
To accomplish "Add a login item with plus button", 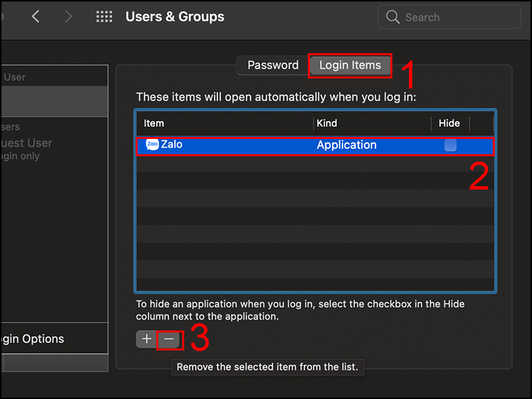I will click(146, 339).
